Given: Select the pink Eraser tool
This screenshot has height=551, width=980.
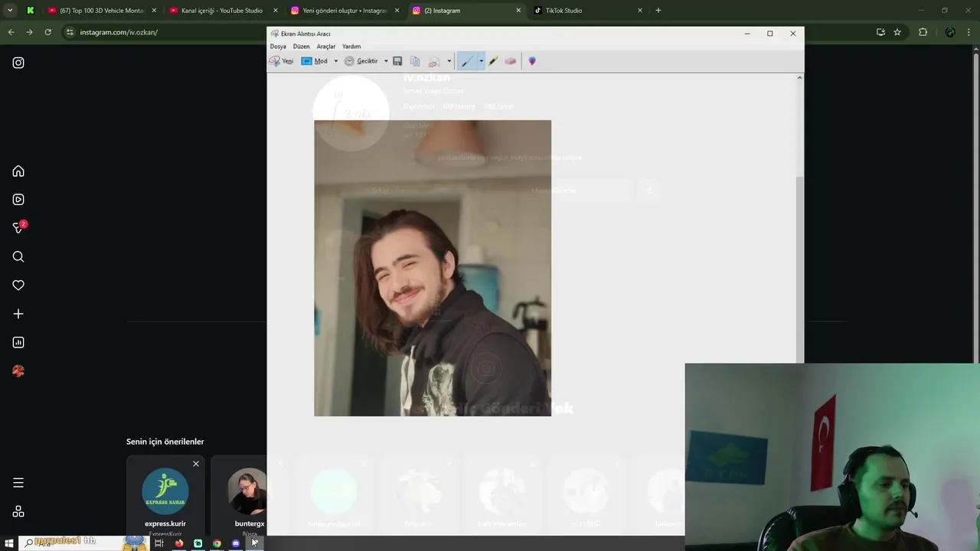Looking at the screenshot, I should pos(511,61).
